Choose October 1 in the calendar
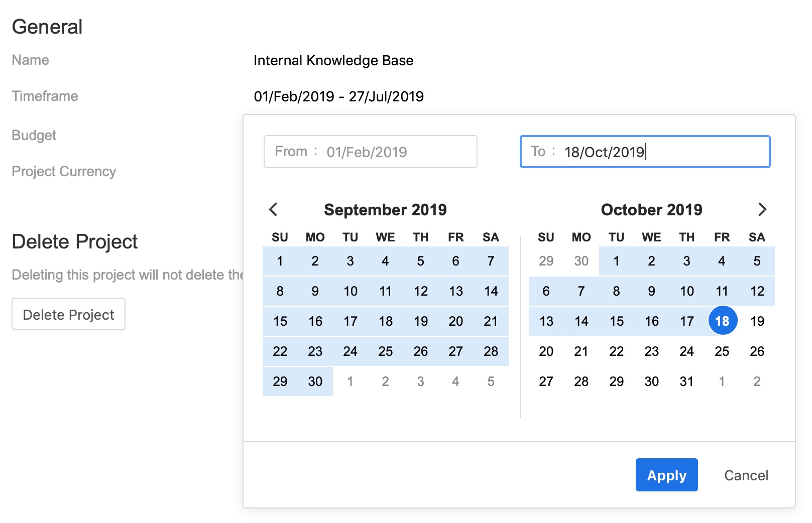The image size is (812, 523). pos(616,261)
